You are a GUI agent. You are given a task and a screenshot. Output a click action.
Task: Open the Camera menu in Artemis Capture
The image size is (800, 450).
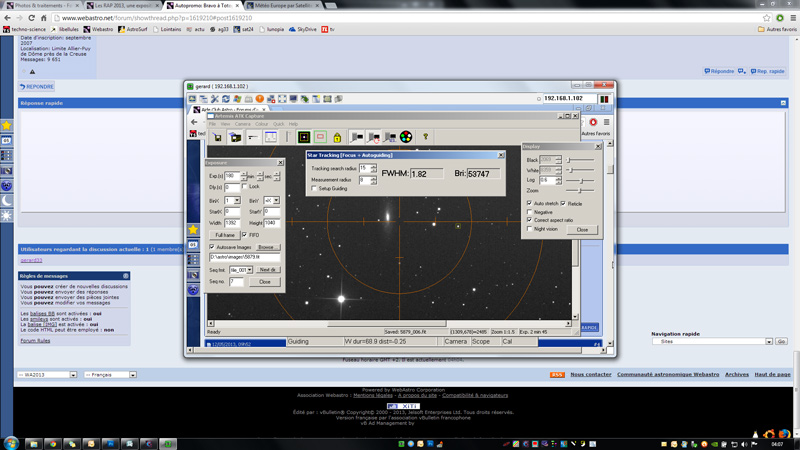coord(243,124)
